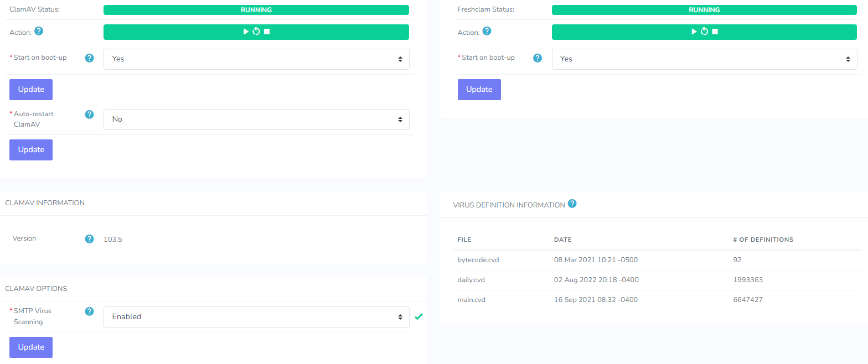Open SMTP Virus Scanning dropdown
This screenshot has width=868, height=364.
tap(256, 316)
